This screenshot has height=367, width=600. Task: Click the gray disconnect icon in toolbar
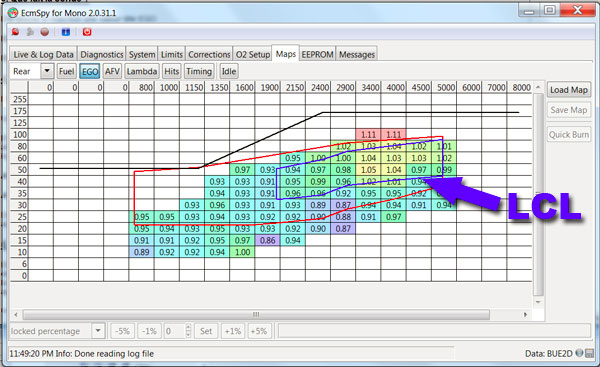click(30, 32)
